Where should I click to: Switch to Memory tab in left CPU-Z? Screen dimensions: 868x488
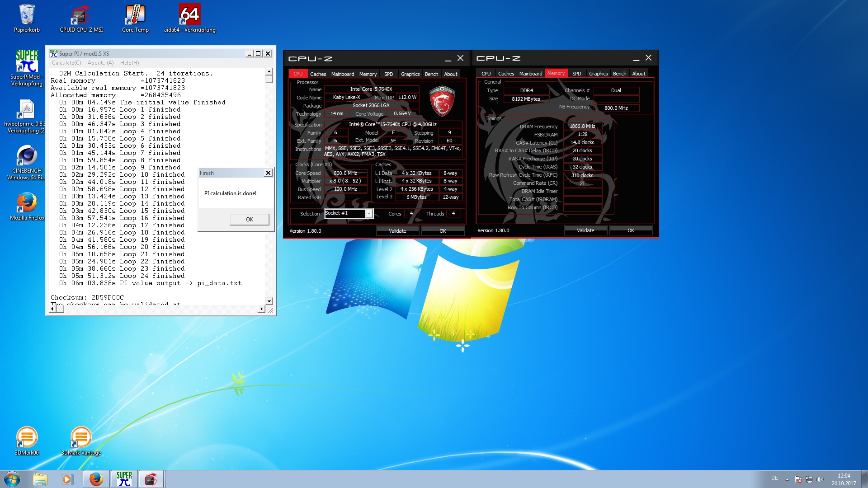[x=368, y=74]
